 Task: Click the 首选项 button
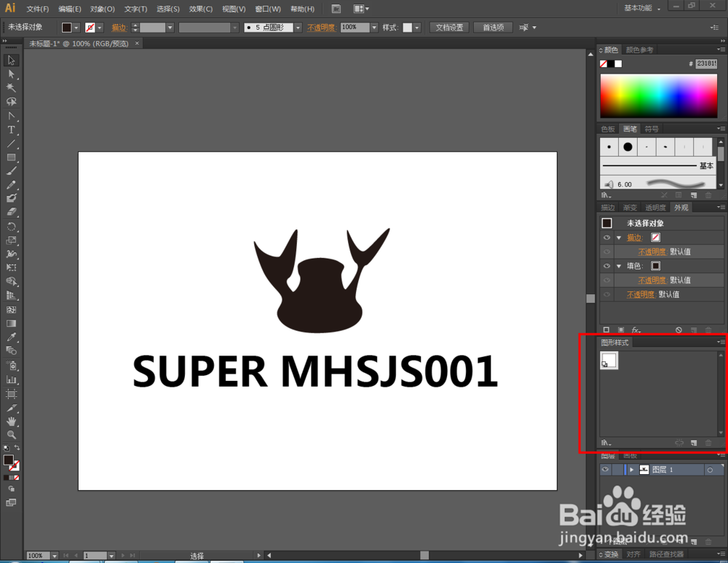[x=493, y=28]
